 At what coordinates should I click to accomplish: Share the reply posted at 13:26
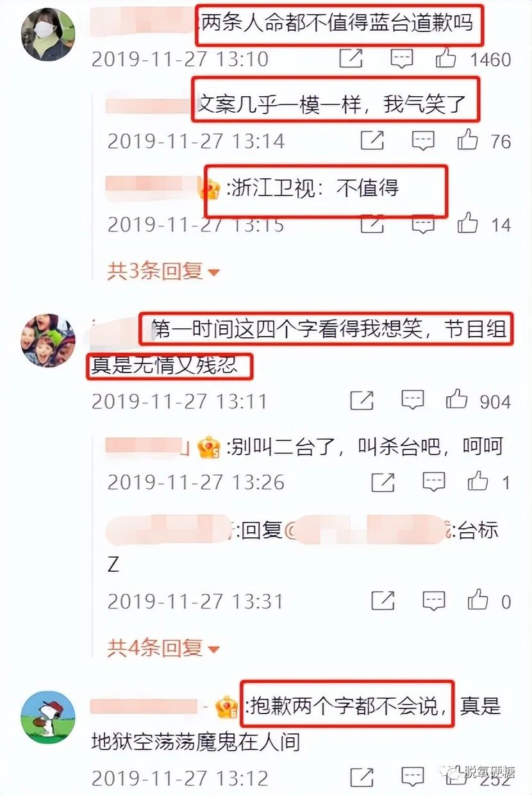point(383,481)
